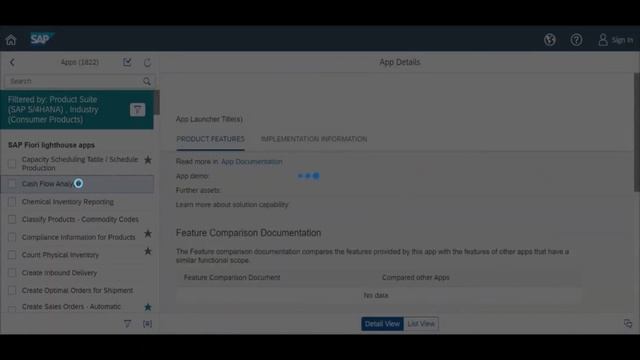Open the help question mark icon
This screenshot has height=360, width=640.
576,40
